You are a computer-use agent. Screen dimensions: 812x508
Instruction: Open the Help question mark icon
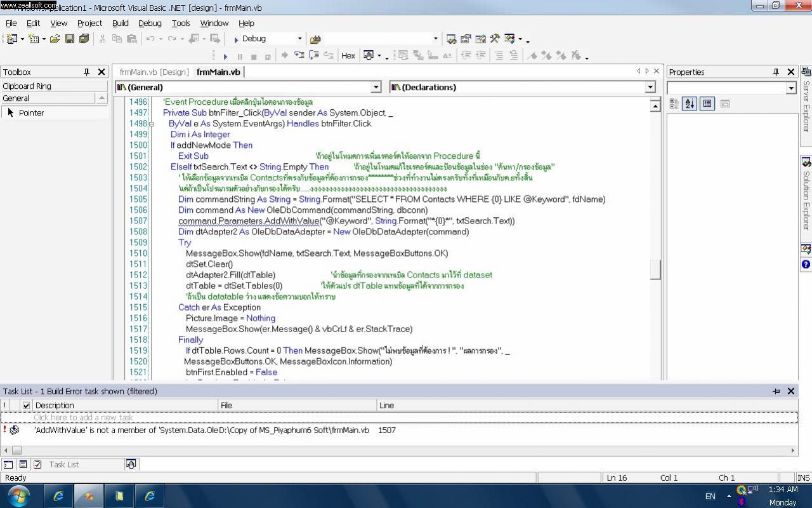point(806,264)
